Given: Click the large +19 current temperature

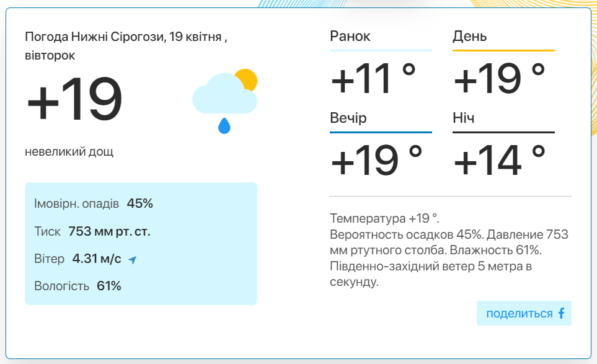Looking at the screenshot, I should 74,99.
